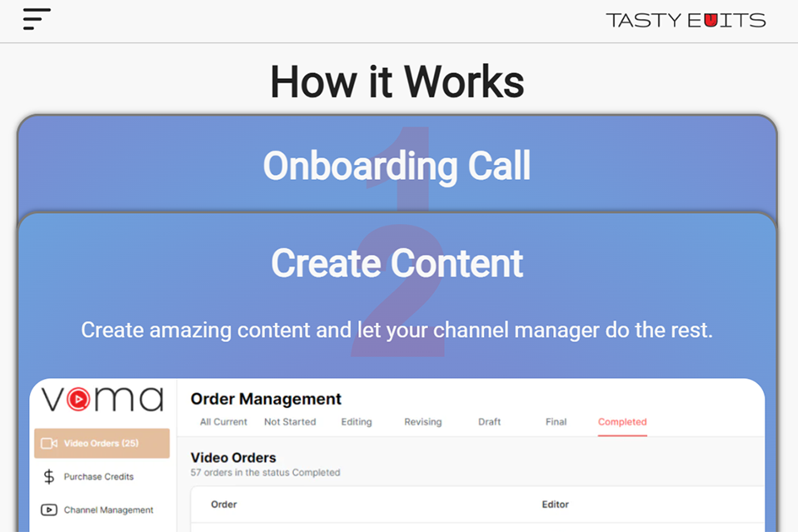Switch to the Editing tab

pyautogui.click(x=357, y=421)
